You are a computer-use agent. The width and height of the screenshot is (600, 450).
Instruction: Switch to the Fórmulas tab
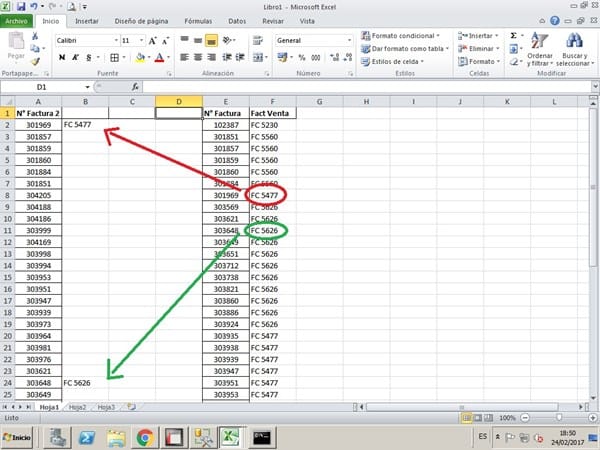(x=198, y=21)
